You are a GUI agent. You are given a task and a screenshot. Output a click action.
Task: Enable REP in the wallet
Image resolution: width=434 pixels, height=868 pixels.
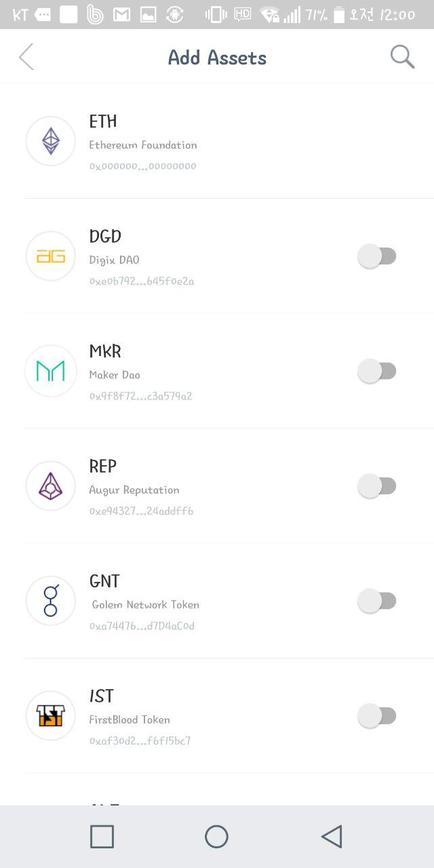click(x=378, y=486)
